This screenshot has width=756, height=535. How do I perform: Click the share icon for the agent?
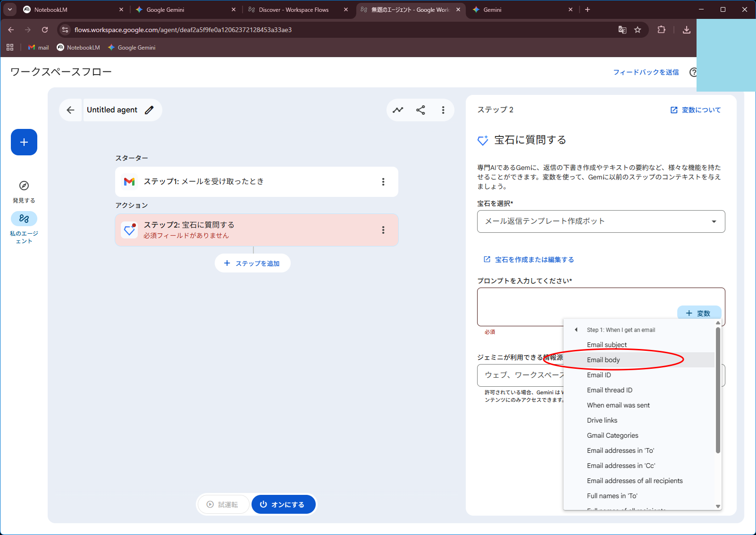coord(420,110)
